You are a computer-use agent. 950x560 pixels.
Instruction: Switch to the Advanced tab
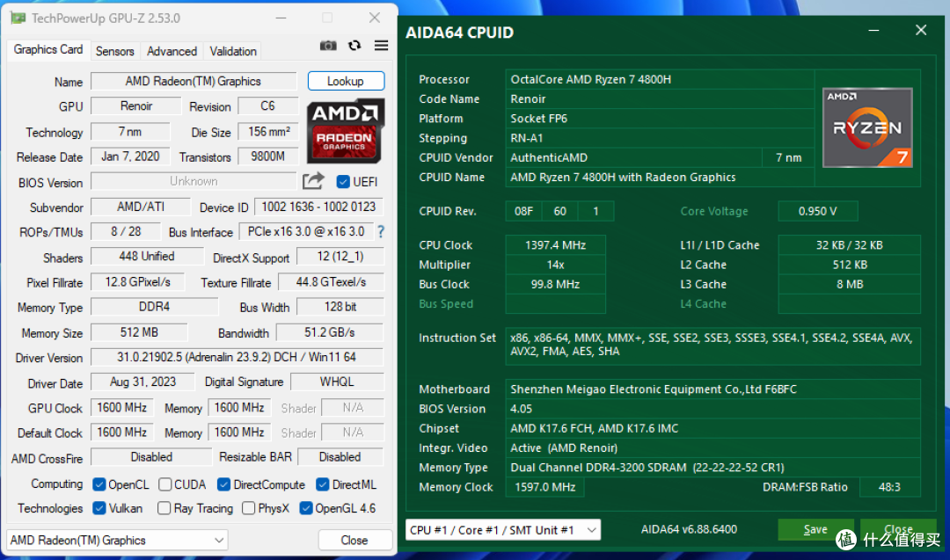[172, 52]
